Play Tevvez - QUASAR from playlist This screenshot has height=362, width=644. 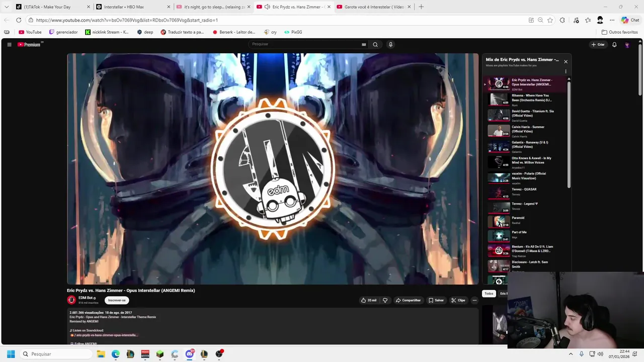click(x=526, y=193)
